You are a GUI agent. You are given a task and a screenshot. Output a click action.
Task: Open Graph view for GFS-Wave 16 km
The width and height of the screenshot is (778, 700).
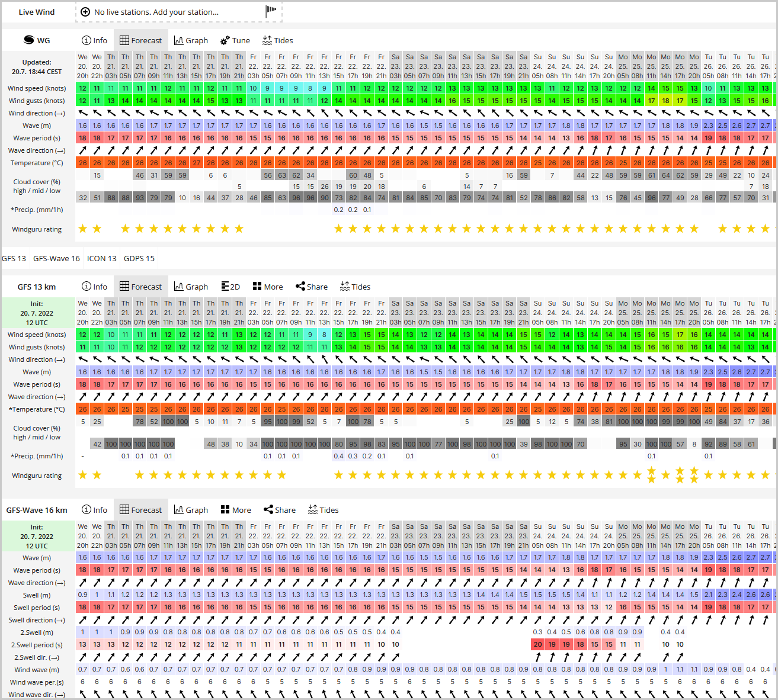click(191, 510)
